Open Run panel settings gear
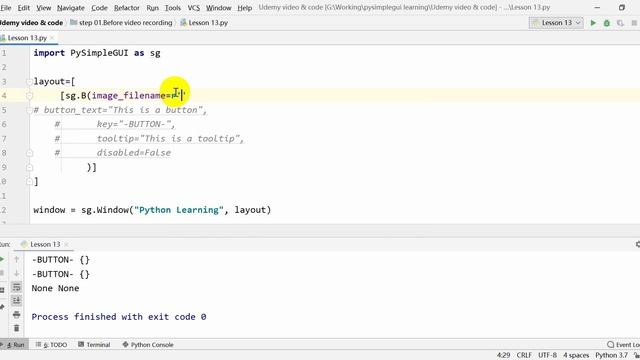The image size is (640, 360). pyautogui.click(x=637, y=244)
